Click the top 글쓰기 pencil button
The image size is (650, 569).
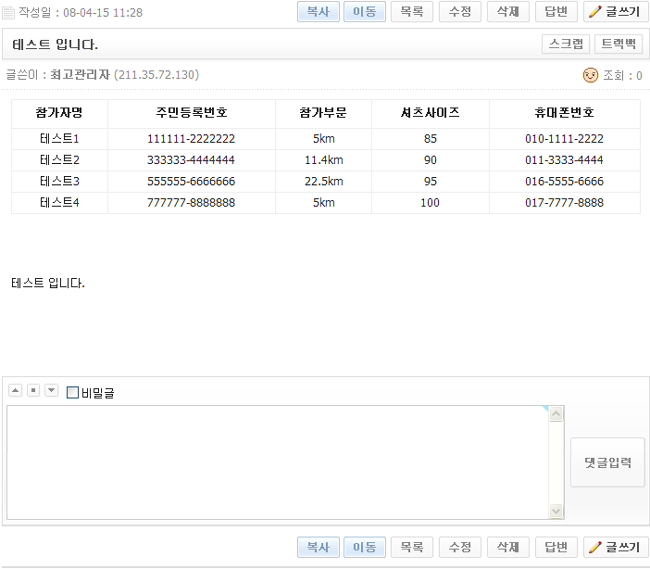tap(616, 12)
